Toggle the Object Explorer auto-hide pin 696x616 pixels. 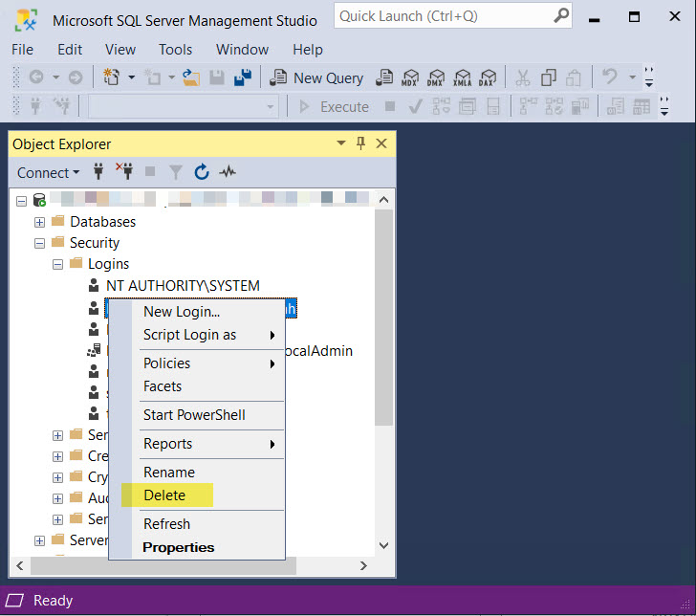pos(360,143)
